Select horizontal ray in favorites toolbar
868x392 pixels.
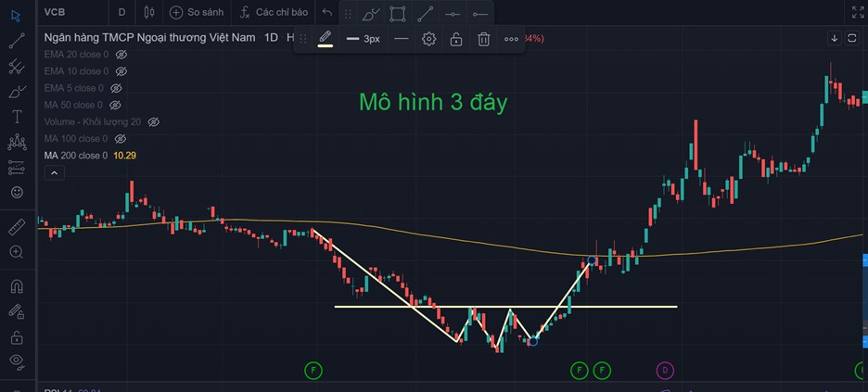pos(480,15)
